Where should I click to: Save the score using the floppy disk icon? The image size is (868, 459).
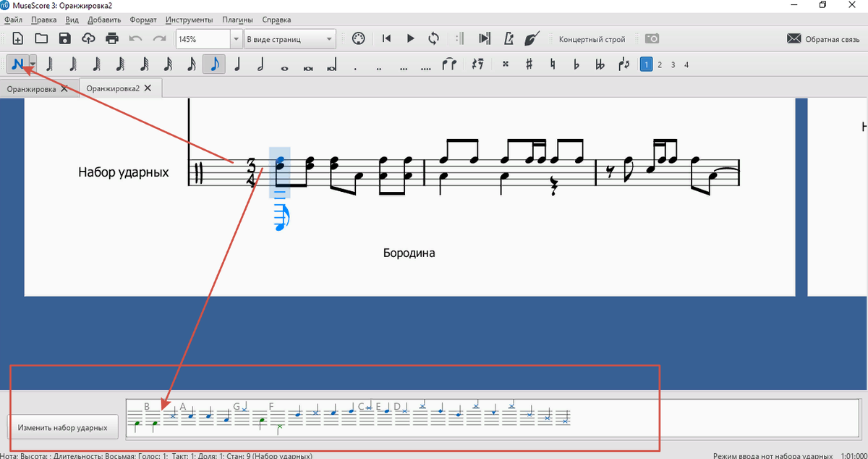[65, 38]
